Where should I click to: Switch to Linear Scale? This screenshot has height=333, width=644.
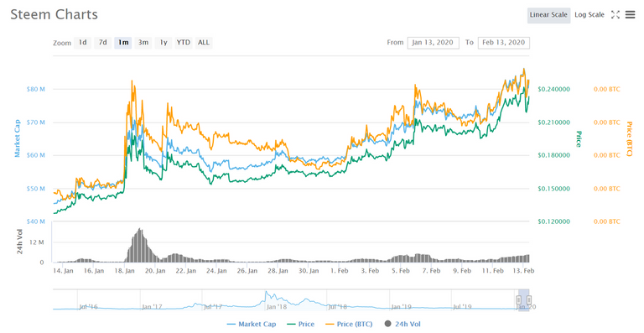pos(548,15)
